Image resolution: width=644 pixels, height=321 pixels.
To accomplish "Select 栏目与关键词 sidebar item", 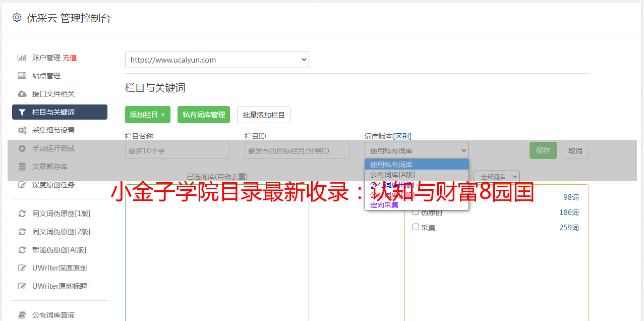I will point(60,112).
